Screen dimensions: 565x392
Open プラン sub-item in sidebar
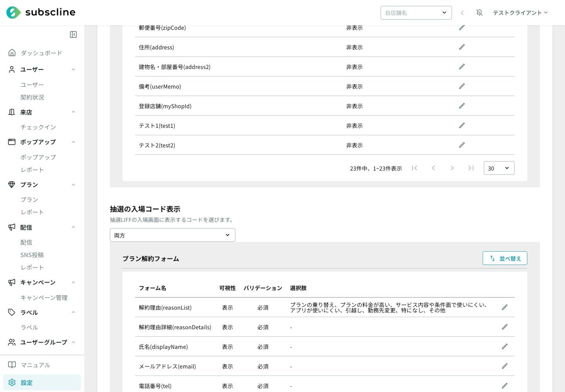click(29, 200)
